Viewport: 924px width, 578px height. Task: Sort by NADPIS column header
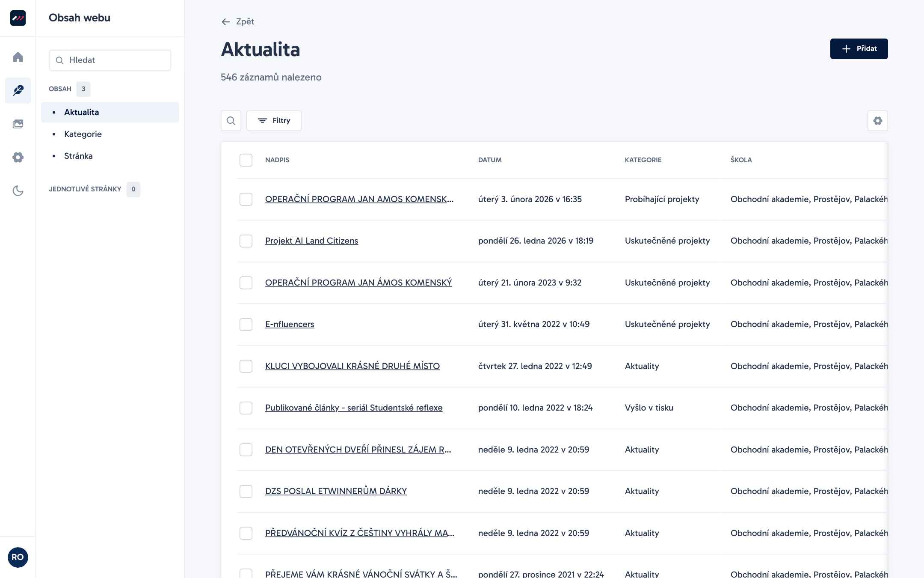click(x=277, y=160)
